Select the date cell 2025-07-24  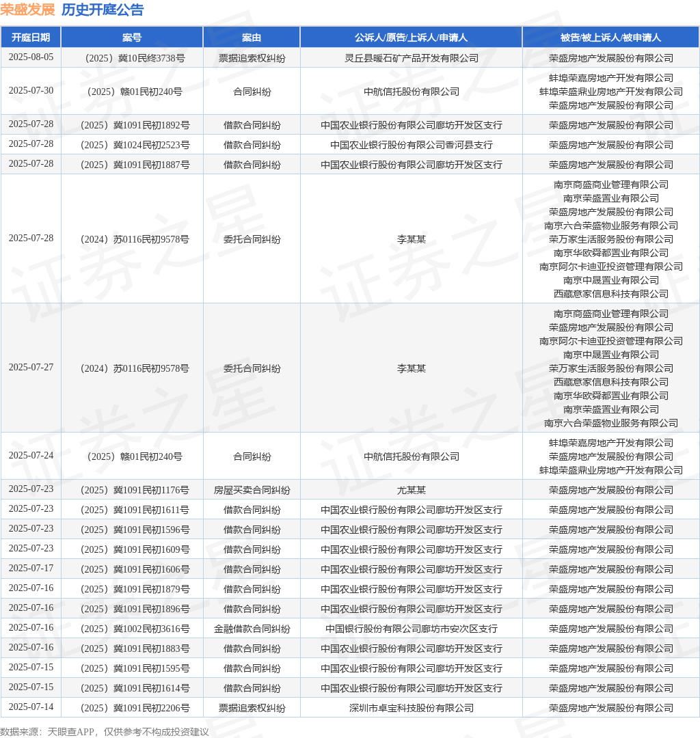coord(31,456)
